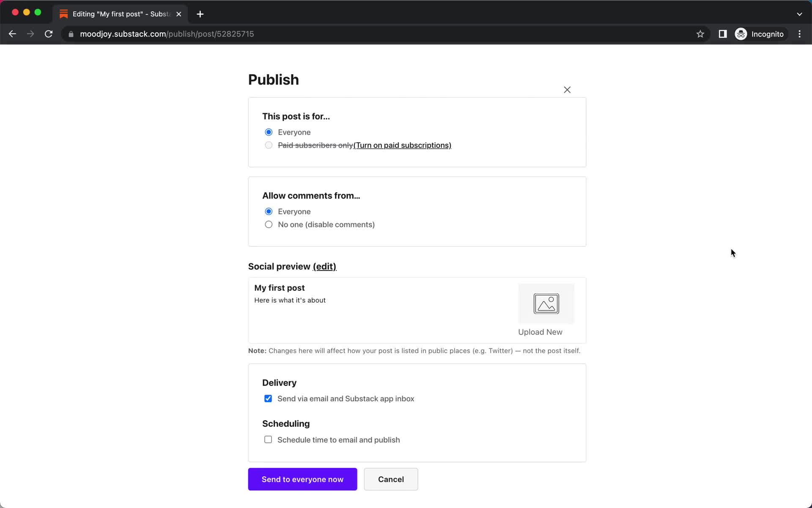This screenshot has height=508, width=812.
Task: Click the page refresh icon
Action: click(49, 34)
